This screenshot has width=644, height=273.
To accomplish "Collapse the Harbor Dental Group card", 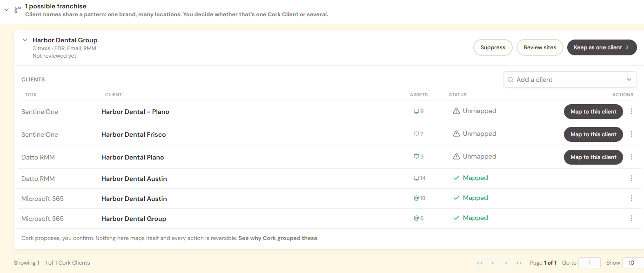I will click(25, 40).
